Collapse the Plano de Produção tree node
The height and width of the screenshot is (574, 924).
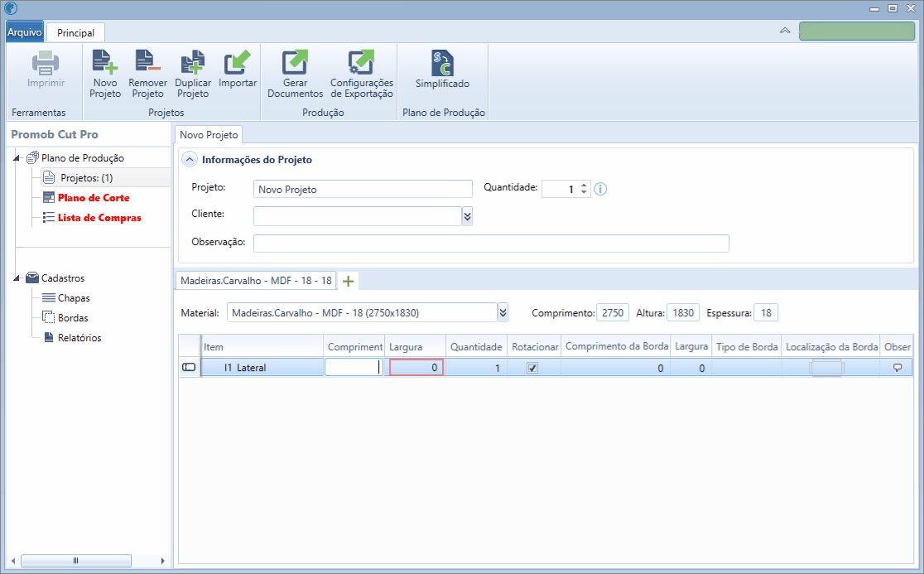point(17,158)
